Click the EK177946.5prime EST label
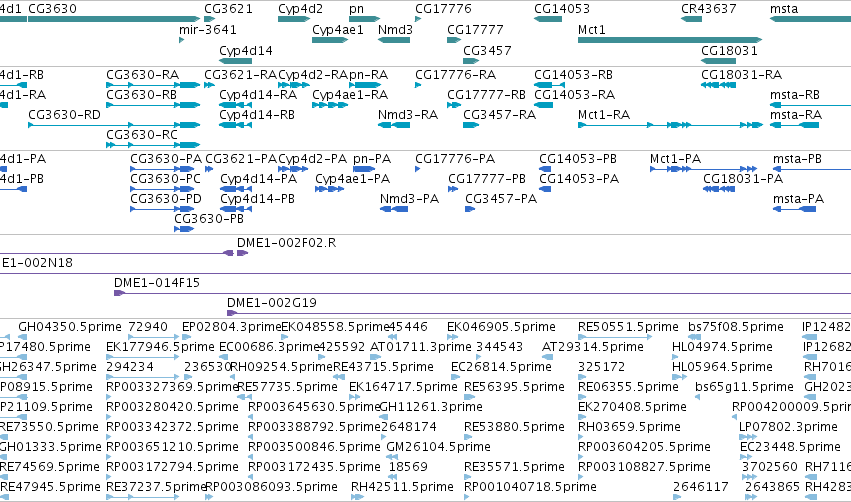This screenshot has height=502, width=851. coord(161,347)
